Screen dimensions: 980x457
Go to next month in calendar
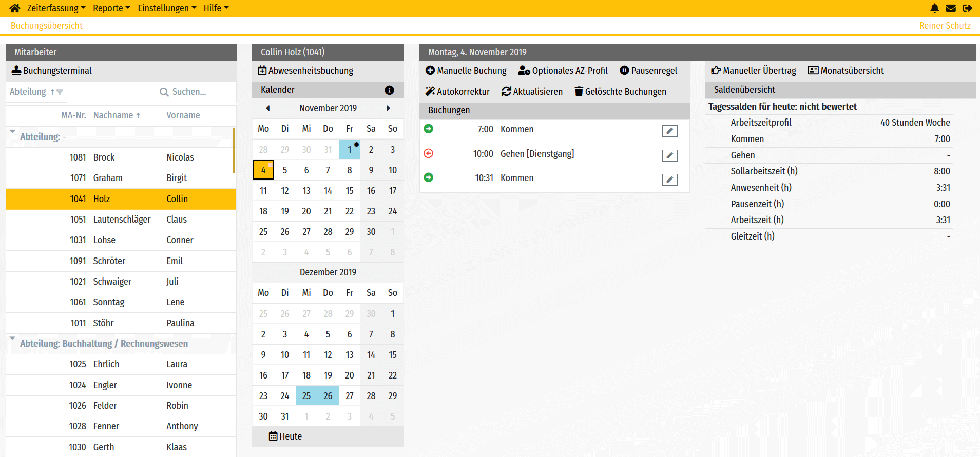(x=388, y=108)
